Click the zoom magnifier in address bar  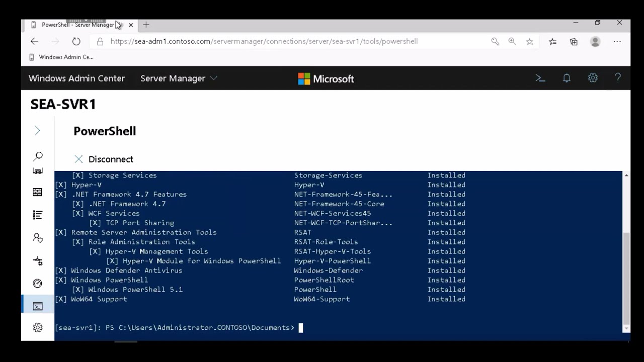point(512,42)
